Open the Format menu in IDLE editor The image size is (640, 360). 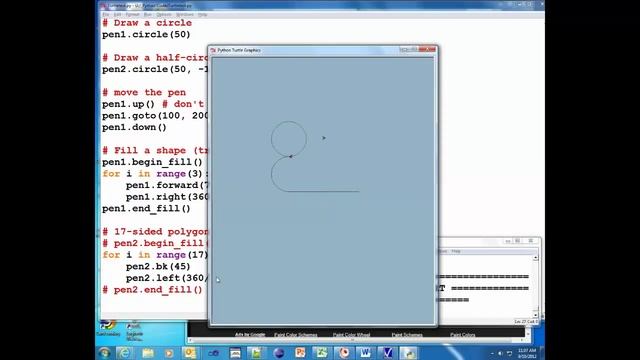[132, 15]
